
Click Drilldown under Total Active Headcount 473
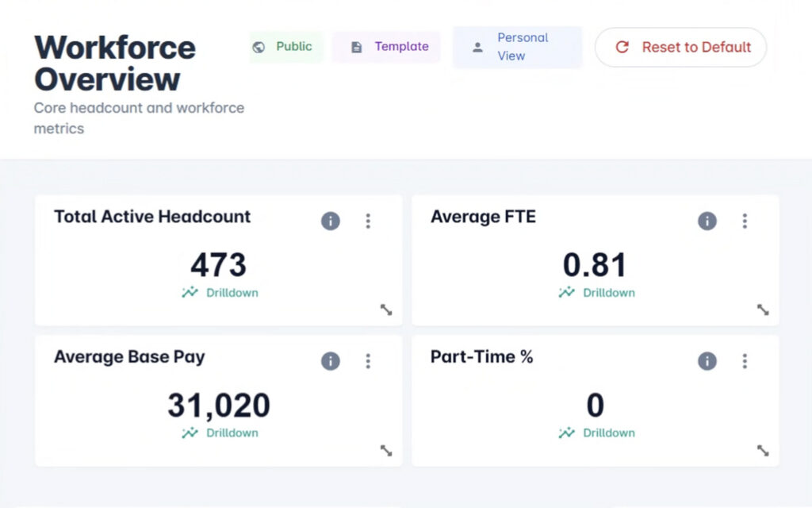pyautogui.click(x=220, y=293)
